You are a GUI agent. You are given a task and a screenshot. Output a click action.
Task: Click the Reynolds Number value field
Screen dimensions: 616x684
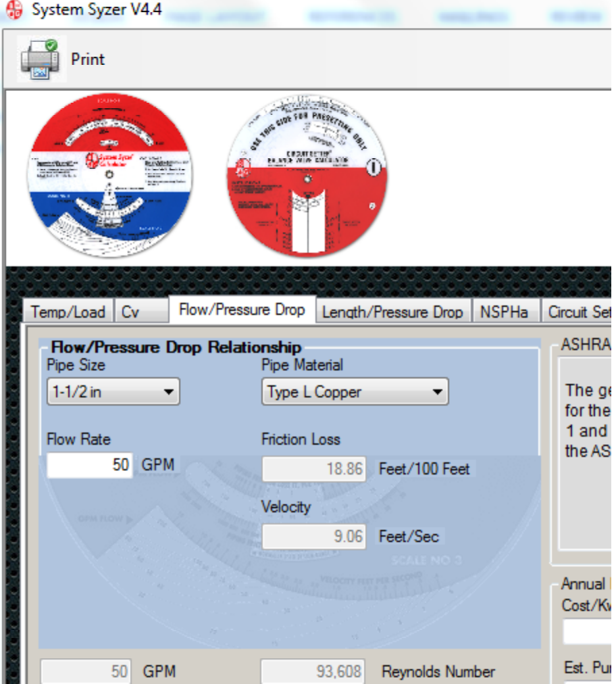(313, 672)
